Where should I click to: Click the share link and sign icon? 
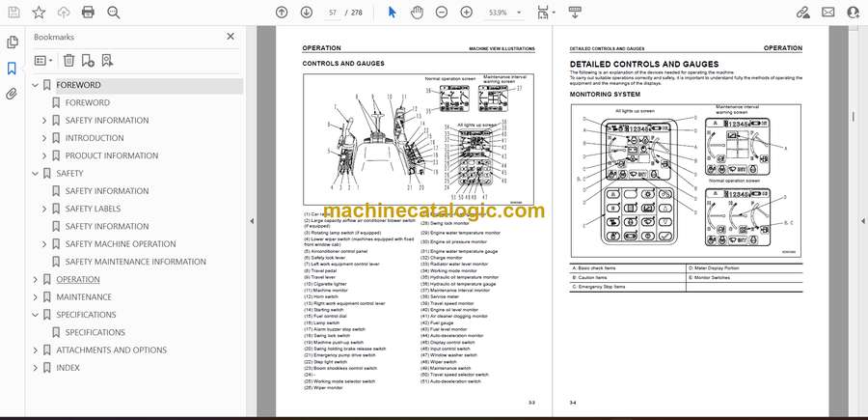click(802, 13)
